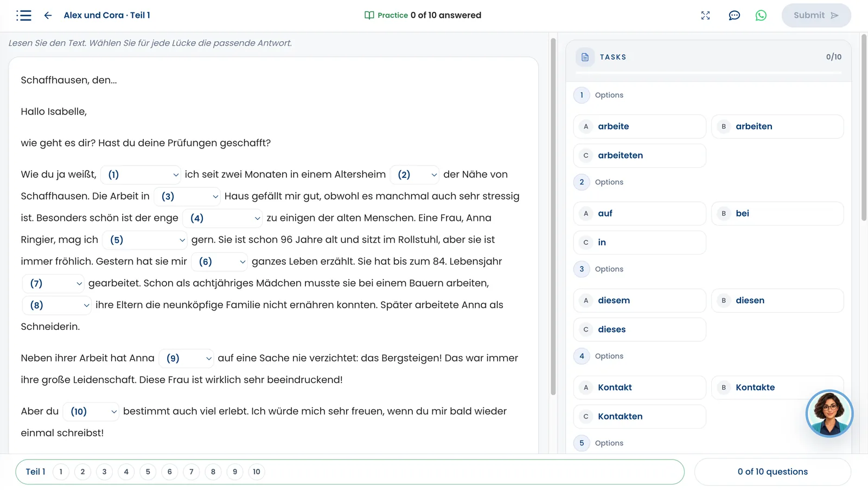
Task: Go to question 5 in bottom navigation
Action: coord(148,472)
